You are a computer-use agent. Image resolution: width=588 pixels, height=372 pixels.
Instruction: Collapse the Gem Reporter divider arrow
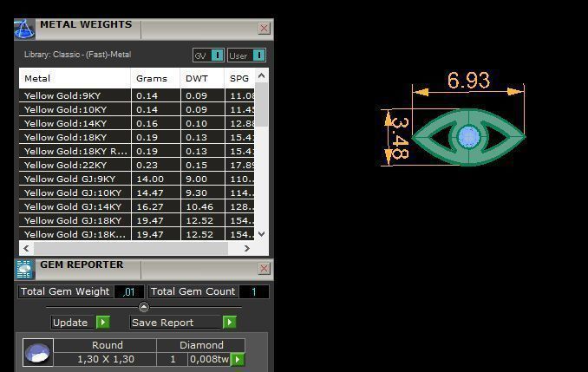[x=144, y=307]
